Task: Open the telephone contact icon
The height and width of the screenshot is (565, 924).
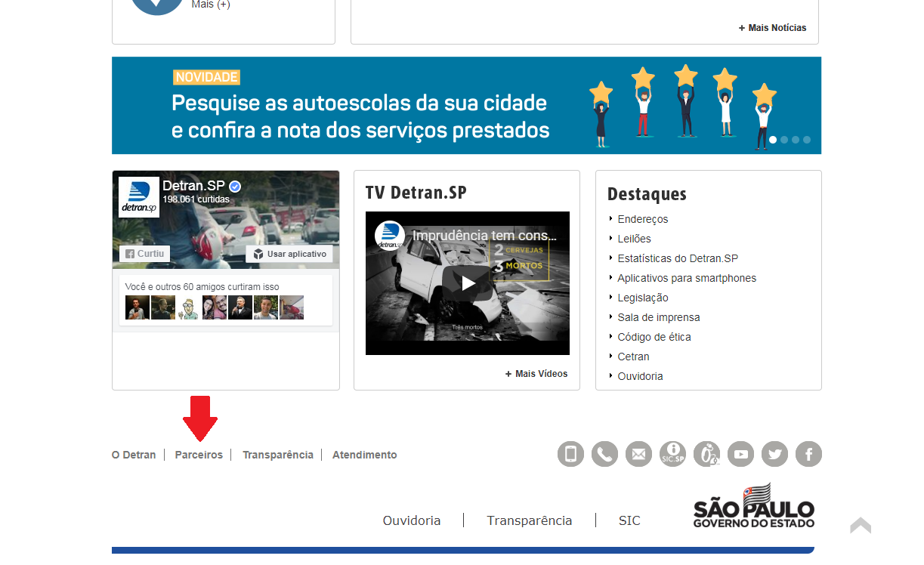Action: click(x=604, y=454)
